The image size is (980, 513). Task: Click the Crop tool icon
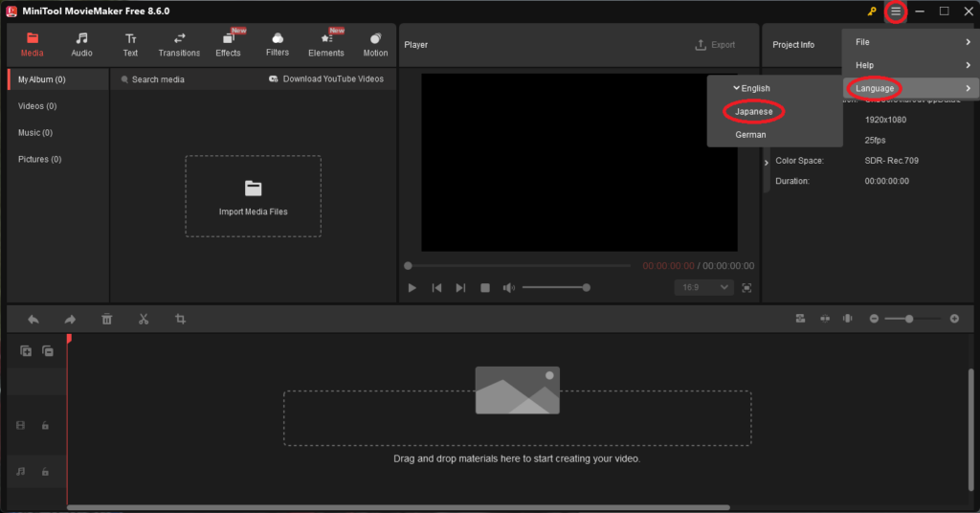(180, 320)
